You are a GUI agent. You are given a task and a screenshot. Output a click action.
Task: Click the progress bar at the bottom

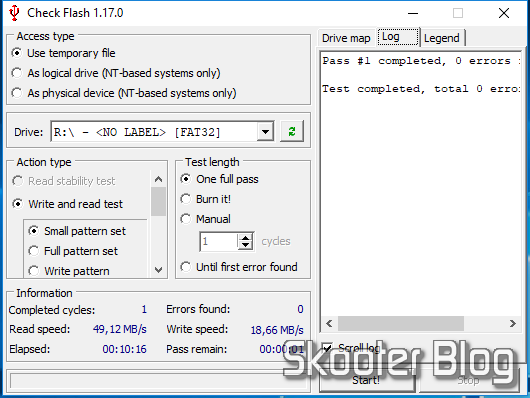click(158, 381)
